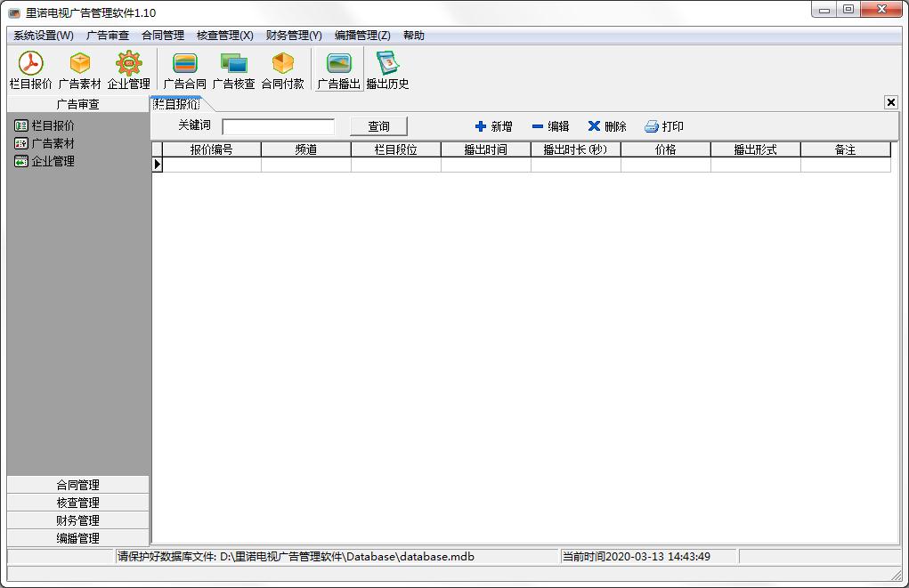Image resolution: width=909 pixels, height=588 pixels.
Task: Open 播出历史 calendar icon
Action: [388, 69]
